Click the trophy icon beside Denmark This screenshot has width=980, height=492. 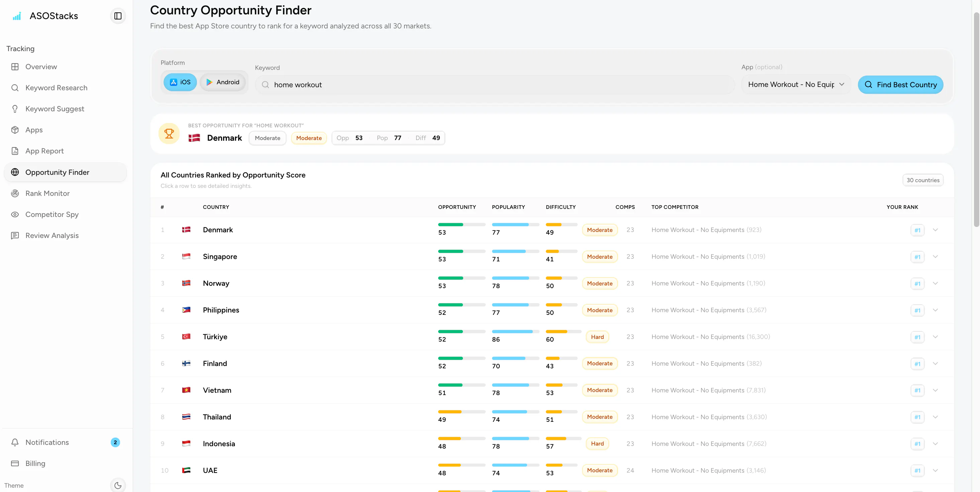(x=169, y=134)
